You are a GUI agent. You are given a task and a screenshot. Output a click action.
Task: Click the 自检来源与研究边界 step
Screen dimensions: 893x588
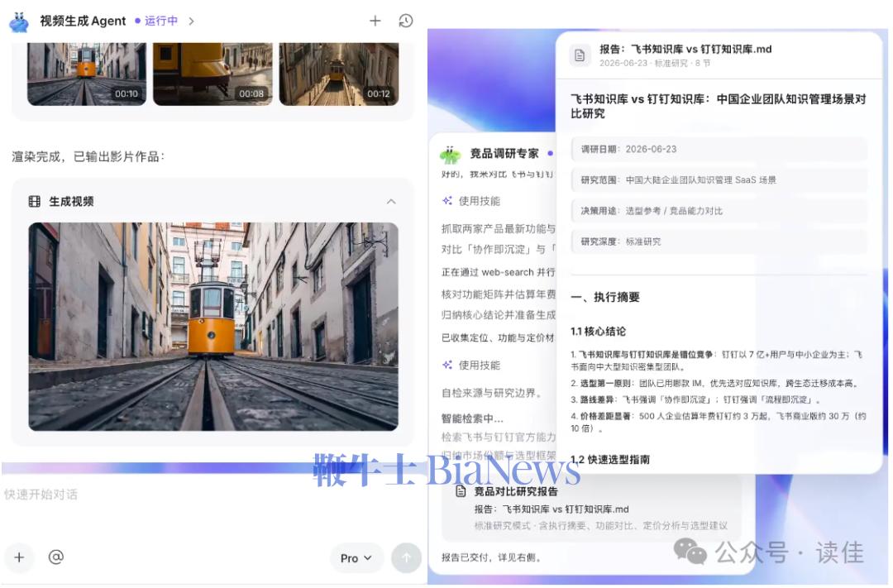491,393
